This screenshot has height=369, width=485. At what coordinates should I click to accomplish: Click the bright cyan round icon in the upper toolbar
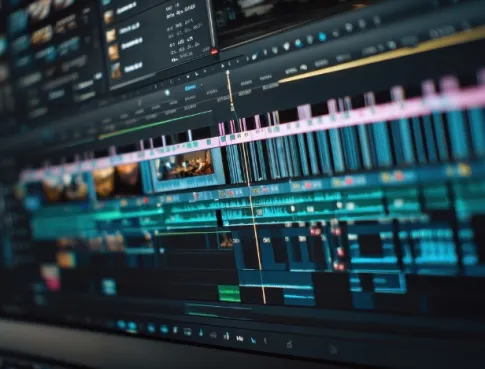tap(322, 36)
